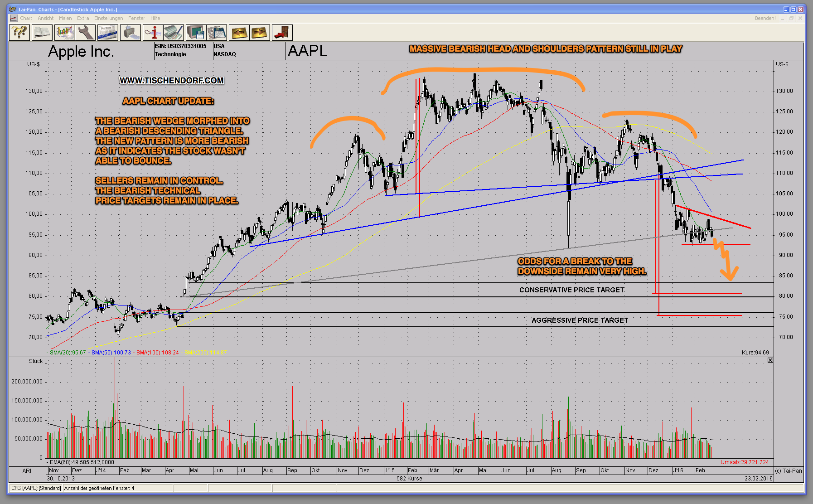The width and height of the screenshot is (813, 504).
Task: Click the Apple Inc. title text
Action: coord(81,51)
